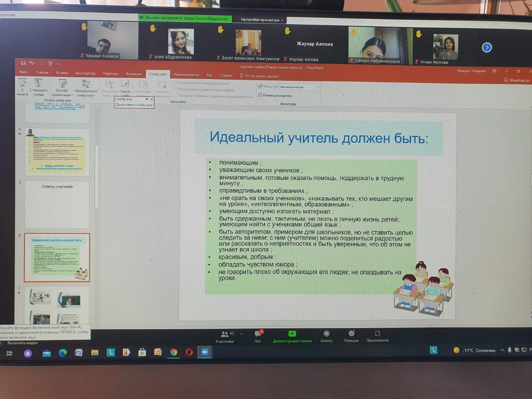Toggle the use slide timings checkbox

pyautogui.click(x=175, y=89)
